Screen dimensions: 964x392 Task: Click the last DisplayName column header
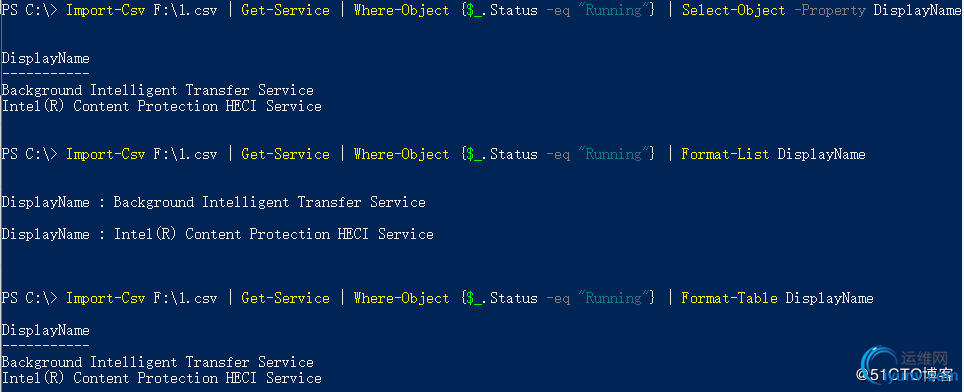pos(45,331)
